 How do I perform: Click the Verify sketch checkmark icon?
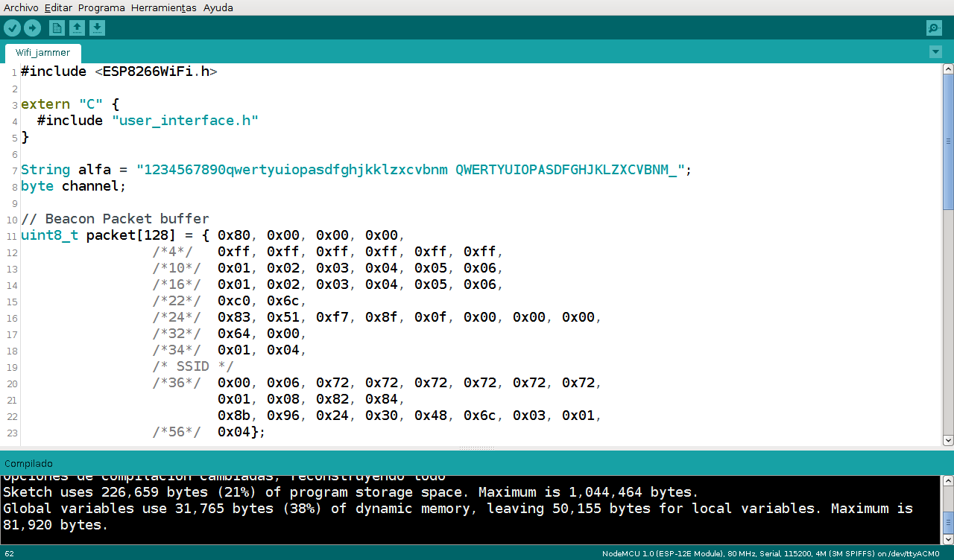(x=12, y=28)
